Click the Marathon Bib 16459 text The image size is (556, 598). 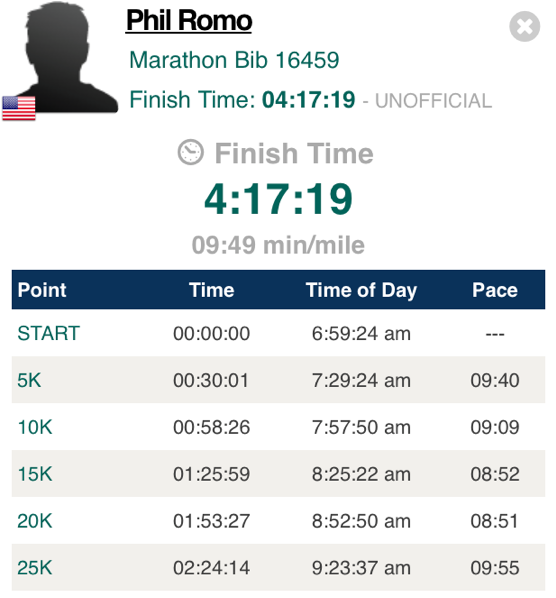coord(234,60)
